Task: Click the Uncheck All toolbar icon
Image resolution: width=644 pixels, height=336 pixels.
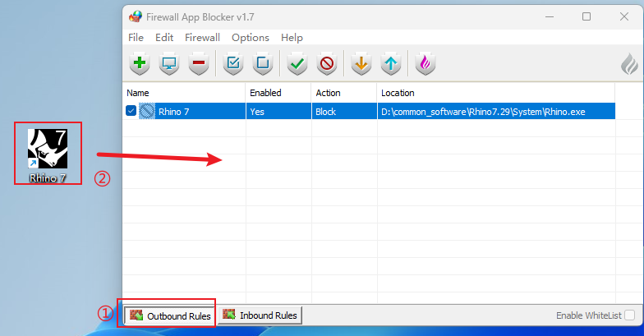Action: (x=263, y=64)
